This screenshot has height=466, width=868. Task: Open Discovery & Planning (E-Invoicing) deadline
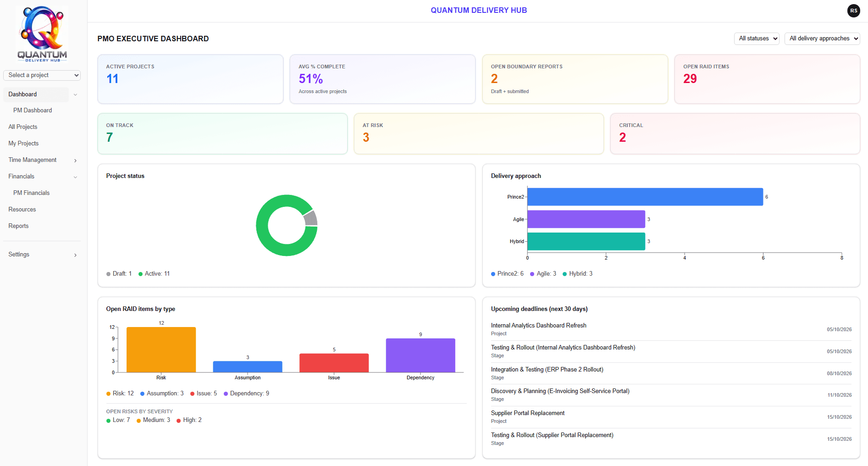tap(671, 395)
